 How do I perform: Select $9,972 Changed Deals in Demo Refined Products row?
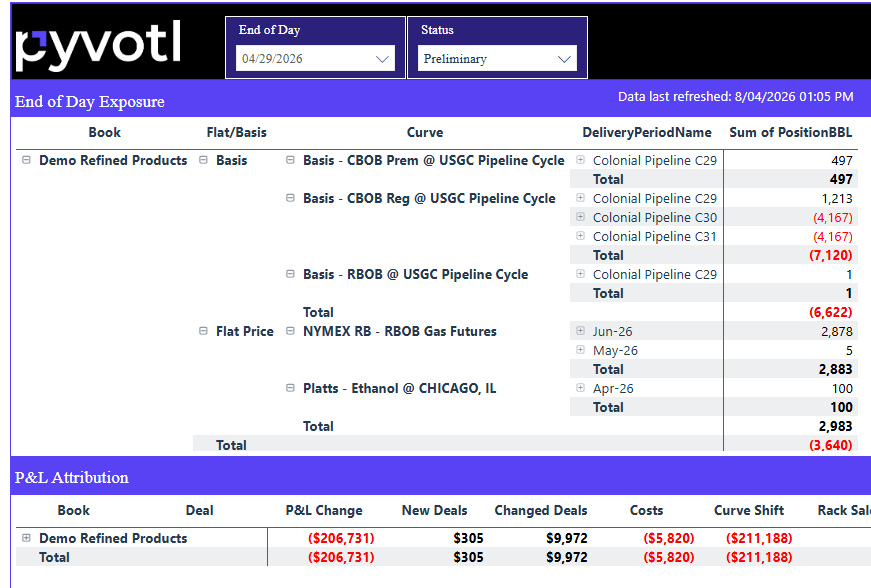click(x=567, y=538)
